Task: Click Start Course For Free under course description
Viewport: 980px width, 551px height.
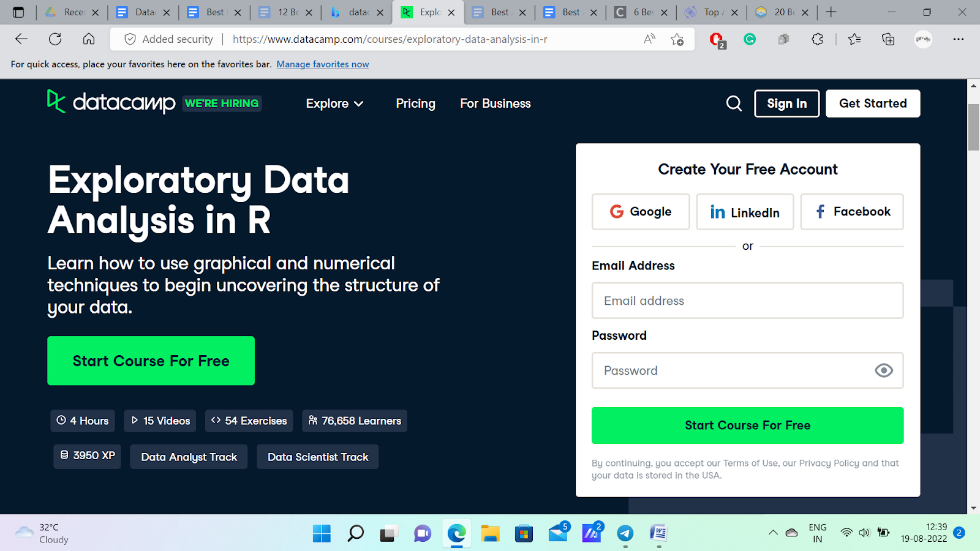Action: [x=151, y=361]
